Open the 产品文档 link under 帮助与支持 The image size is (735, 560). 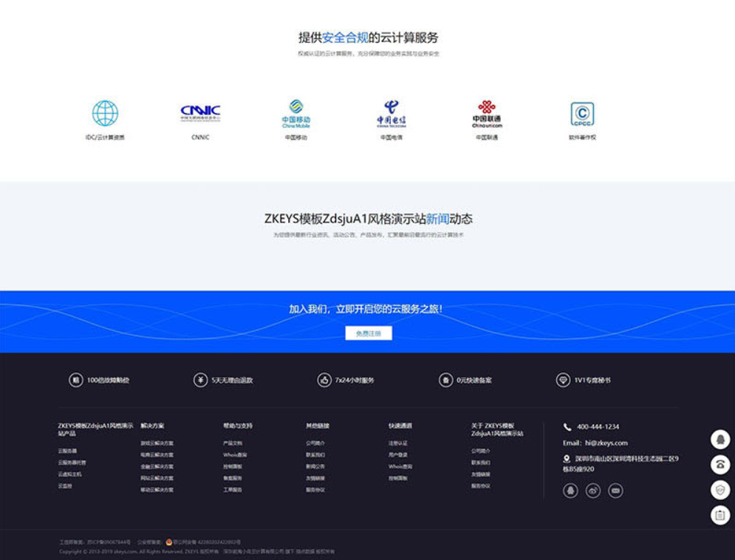pyautogui.click(x=233, y=443)
